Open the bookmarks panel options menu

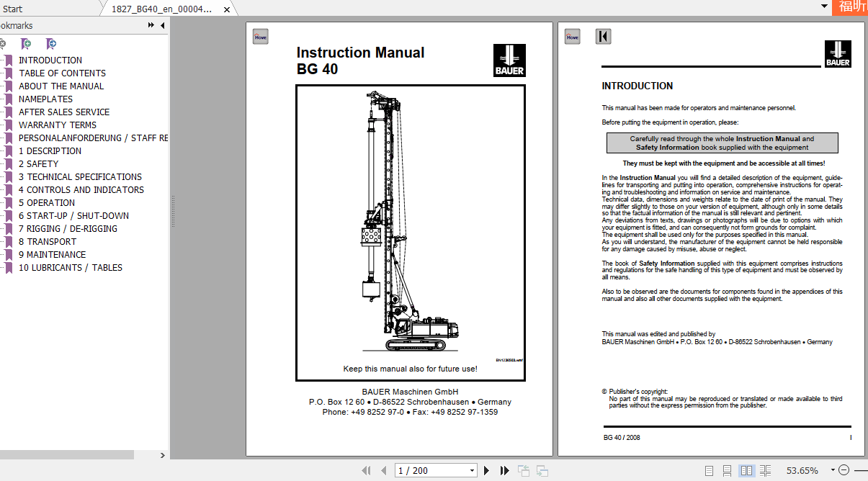pyautogui.click(x=150, y=25)
